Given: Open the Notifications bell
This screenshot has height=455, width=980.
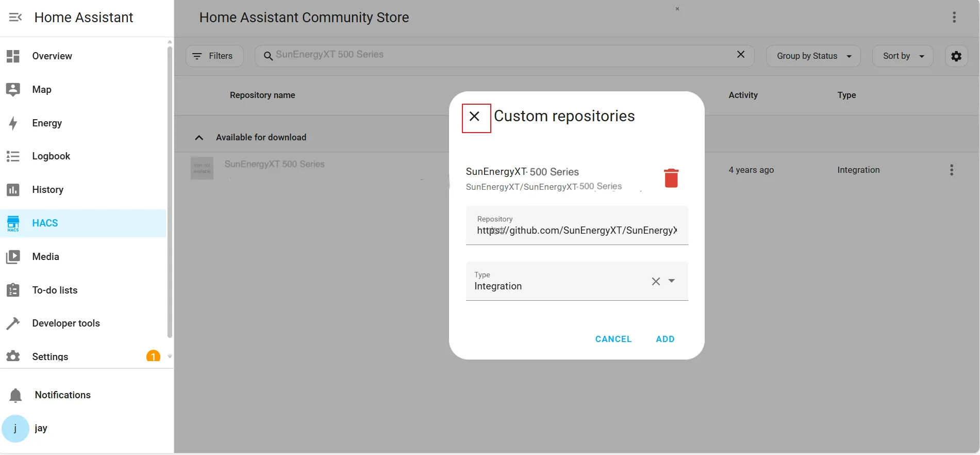Looking at the screenshot, I should [x=15, y=395].
